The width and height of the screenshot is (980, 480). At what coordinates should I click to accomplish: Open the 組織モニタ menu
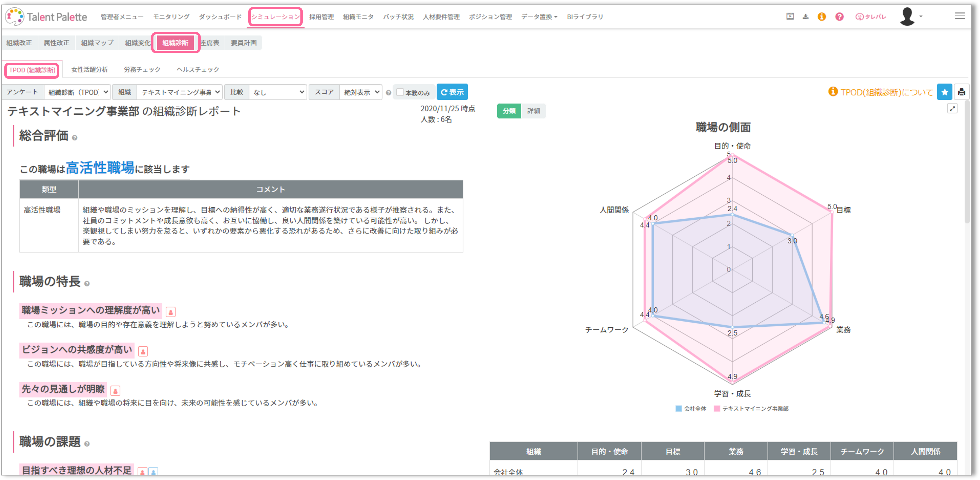tap(358, 17)
